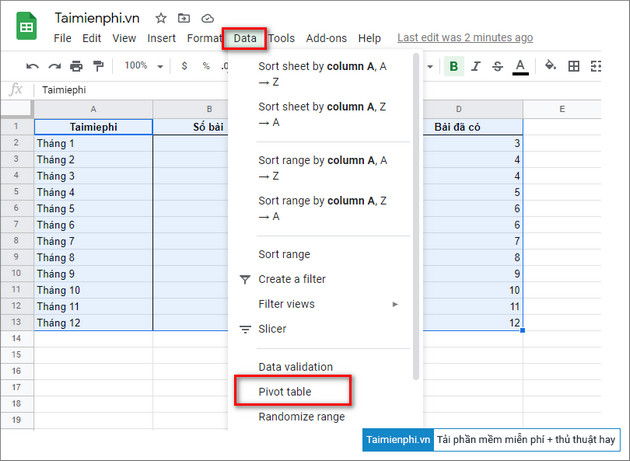630x461 pixels.
Task: Click cell 'Taimiephi' in row 1
Action: click(93, 127)
